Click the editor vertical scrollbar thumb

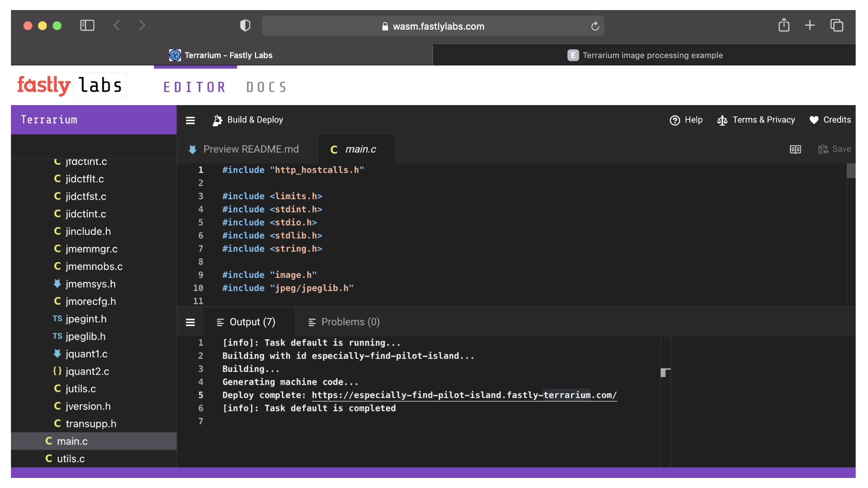click(x=851, y=171)
